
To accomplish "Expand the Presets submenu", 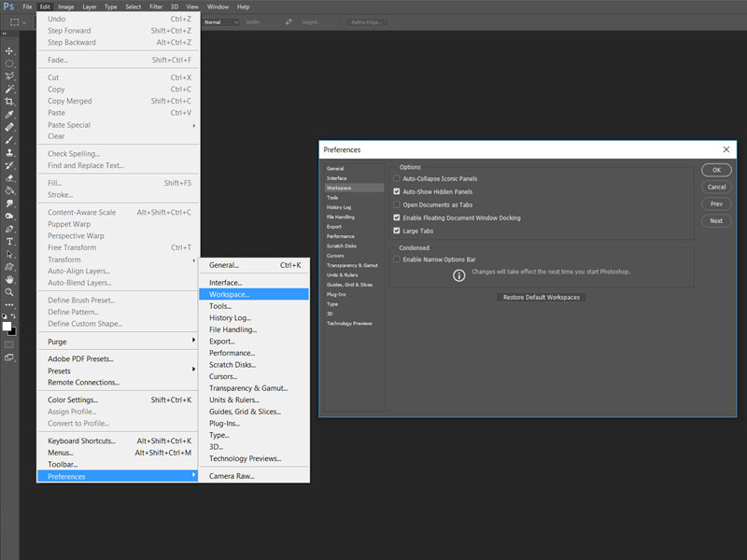I will [x=118, y=371].
